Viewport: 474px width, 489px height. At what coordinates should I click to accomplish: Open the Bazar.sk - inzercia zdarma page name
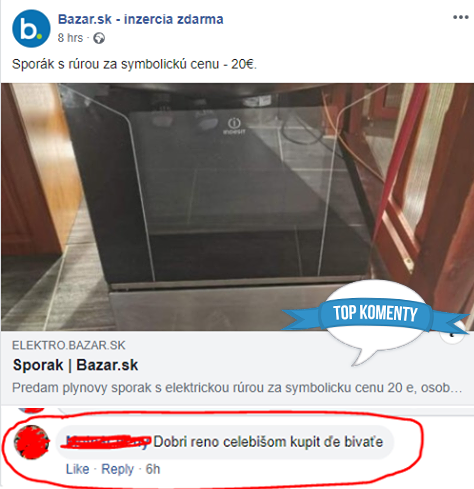(141, 19)
